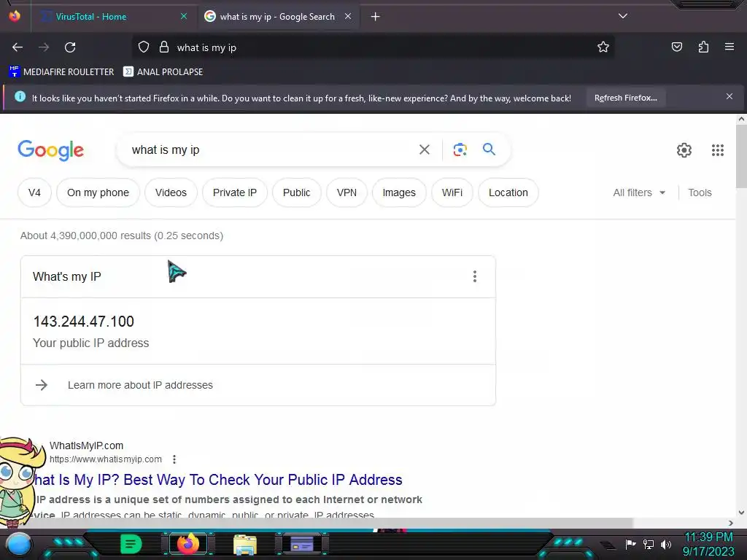The height and width of the screenshot is (560, 747).
Task: Open a new tab with plus button
Action: pyautogui.click(x=376, y=17)
